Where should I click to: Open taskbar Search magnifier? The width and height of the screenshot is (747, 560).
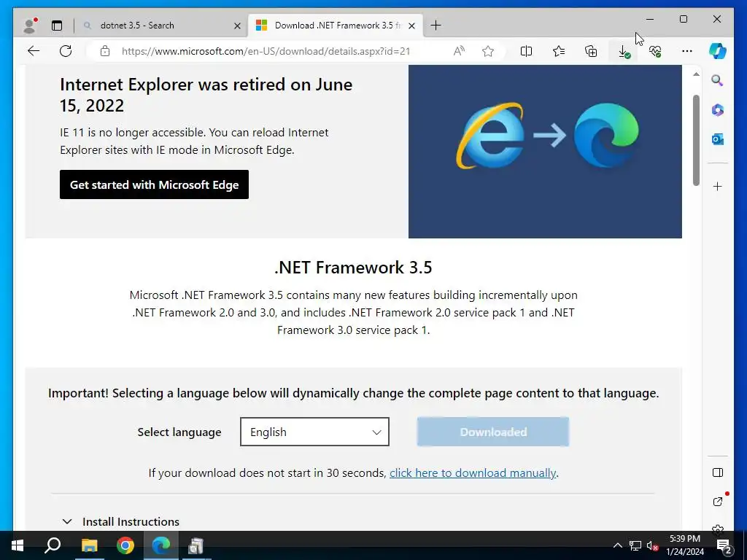(53, 545)
